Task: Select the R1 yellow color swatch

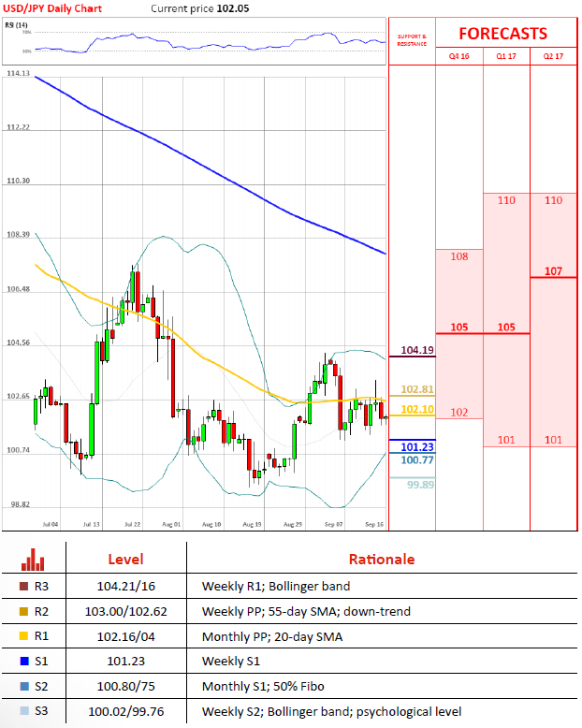Action: (23, 636)
